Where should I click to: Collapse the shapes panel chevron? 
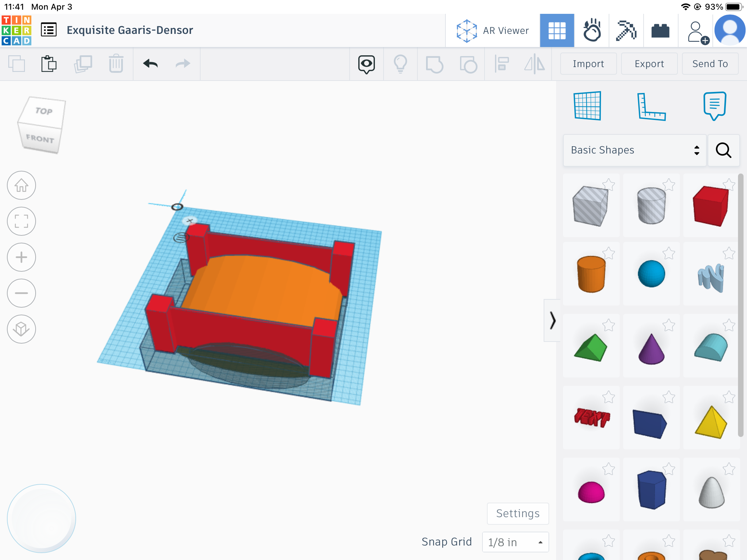[552, 320]
